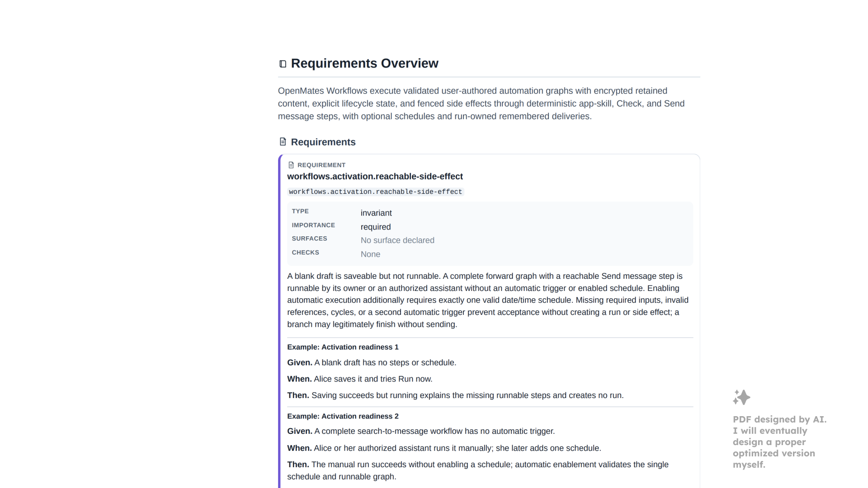Image resolution: width=868 pixels, height=488 pixels.
Task: Select the workflows.activation.reachable-side-effect code identifier
Action: [376, 192]
